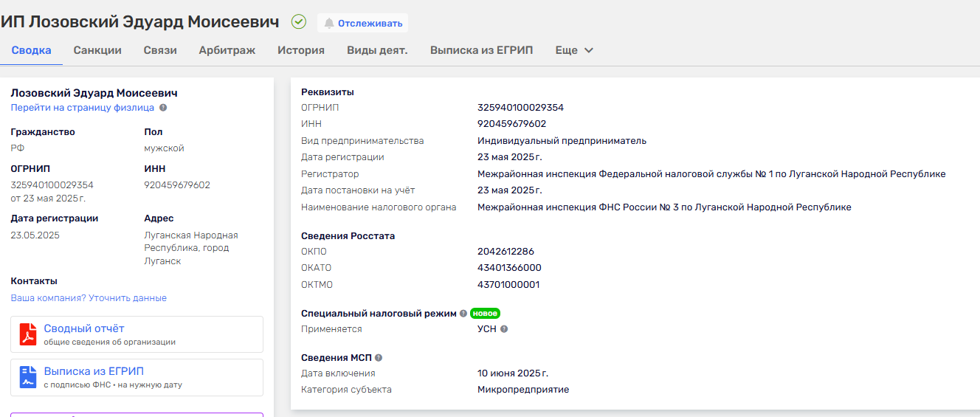
Task: Open the Санкции tab
Action: [x=97, y=50]
